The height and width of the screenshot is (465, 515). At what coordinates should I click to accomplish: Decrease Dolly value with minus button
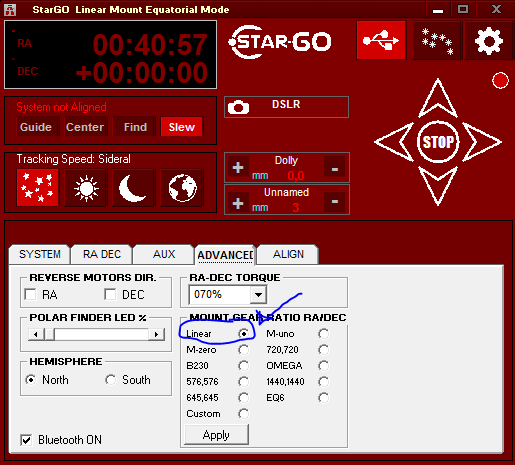(x=335, y=167)
